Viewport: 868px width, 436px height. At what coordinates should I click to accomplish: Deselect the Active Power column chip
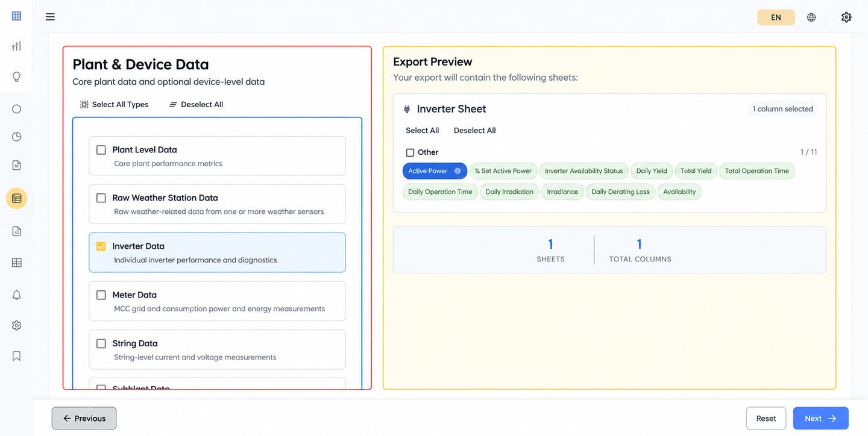(x=435, y=171)
